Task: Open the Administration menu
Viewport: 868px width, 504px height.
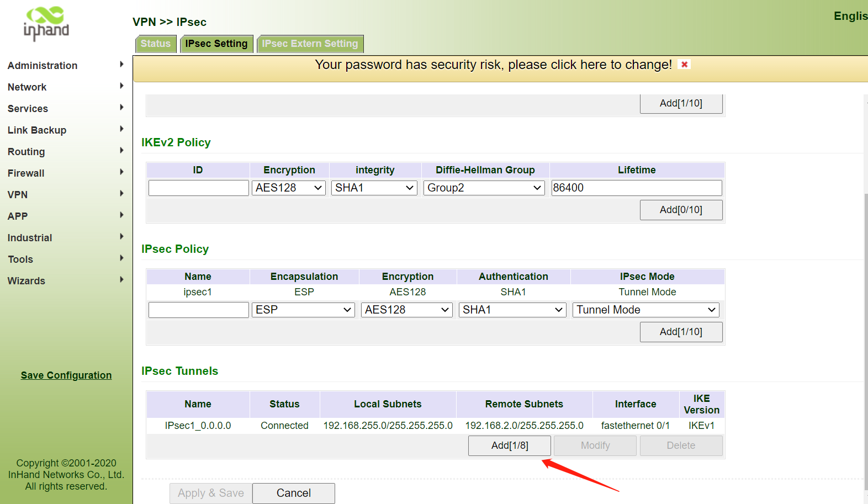Action: coord(43,66)
